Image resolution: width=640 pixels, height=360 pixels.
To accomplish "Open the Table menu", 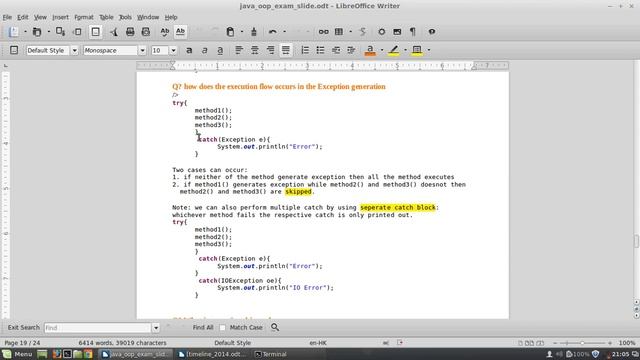I will [106, 17].
